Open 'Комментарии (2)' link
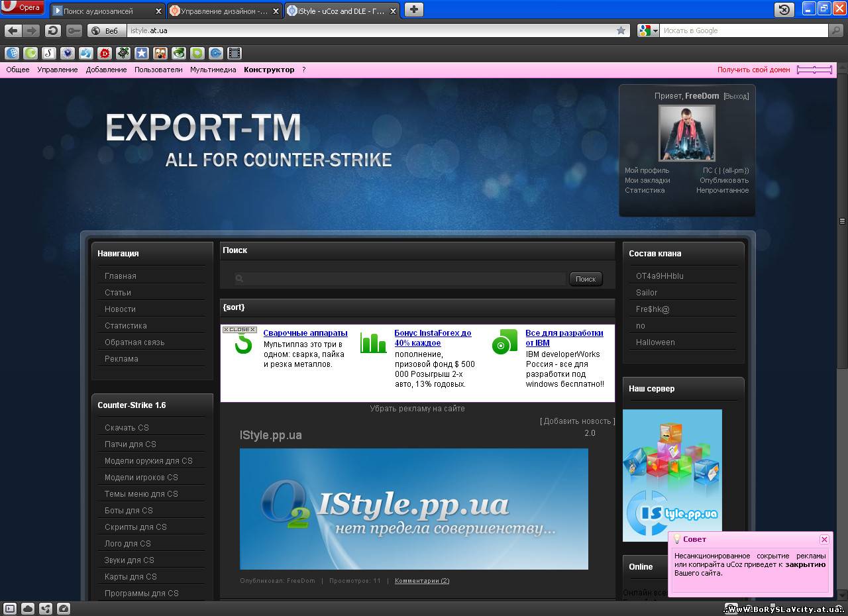This screenshot has height=616, width=848. (422, 581)
